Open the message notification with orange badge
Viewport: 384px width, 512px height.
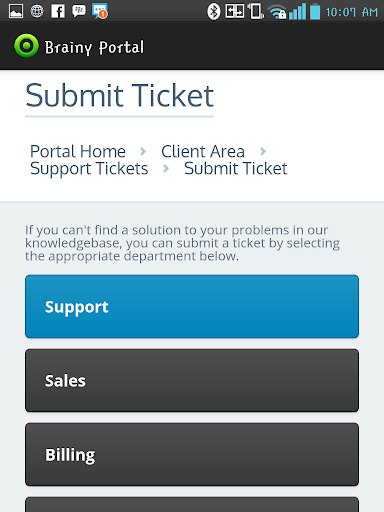pos(100,11)
